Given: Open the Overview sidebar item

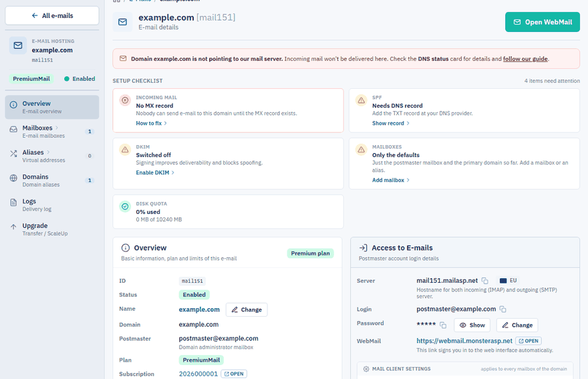Looking at the screenshot, I should [x=51, y=107].
